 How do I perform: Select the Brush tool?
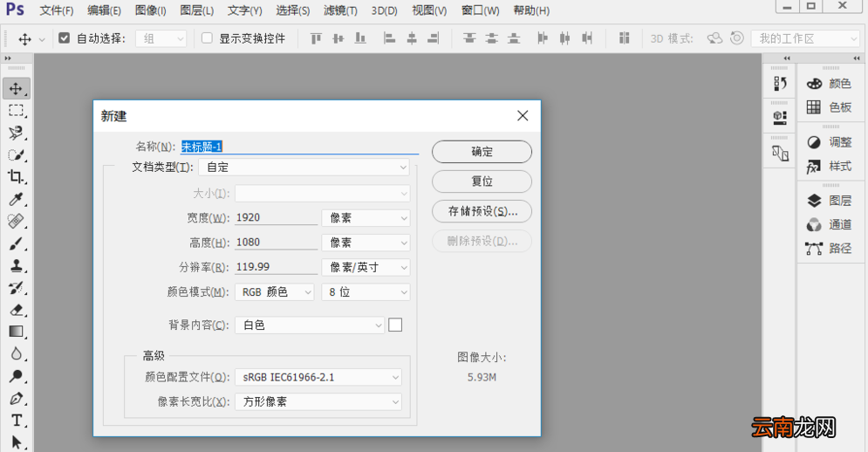pos(16,243)
